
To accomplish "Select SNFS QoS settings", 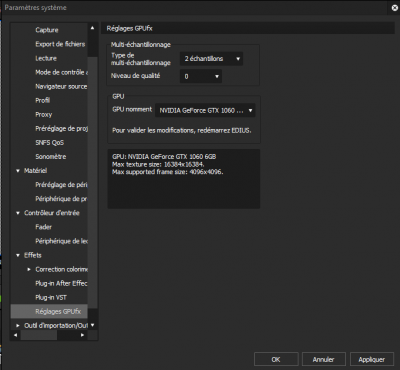I will 49,143.
